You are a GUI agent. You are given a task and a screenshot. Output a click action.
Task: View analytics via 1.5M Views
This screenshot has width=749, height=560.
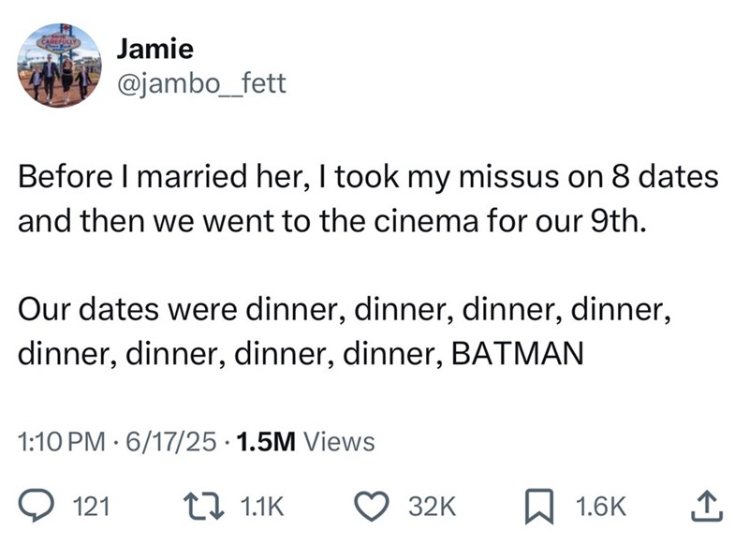305,441
